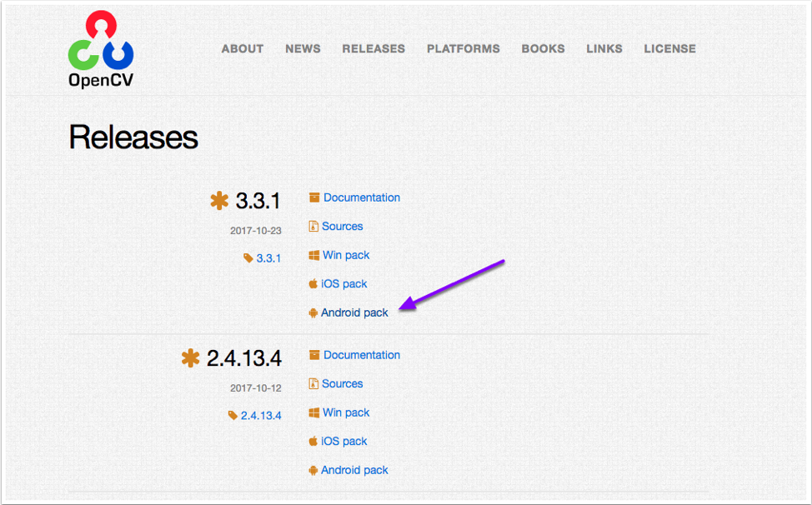Click the 3.3.1 version heading
Image resolution: width=812 pixels, height=505 pixels.
258,201
